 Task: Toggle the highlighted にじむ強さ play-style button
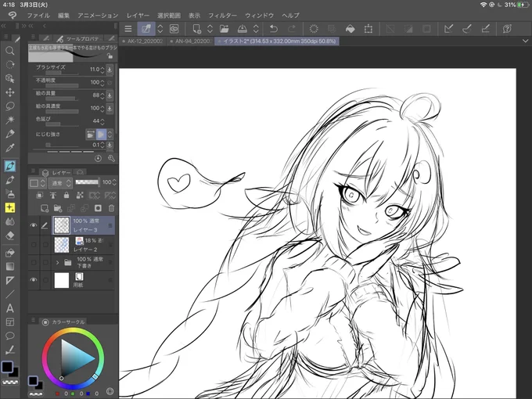click(101, 135)
